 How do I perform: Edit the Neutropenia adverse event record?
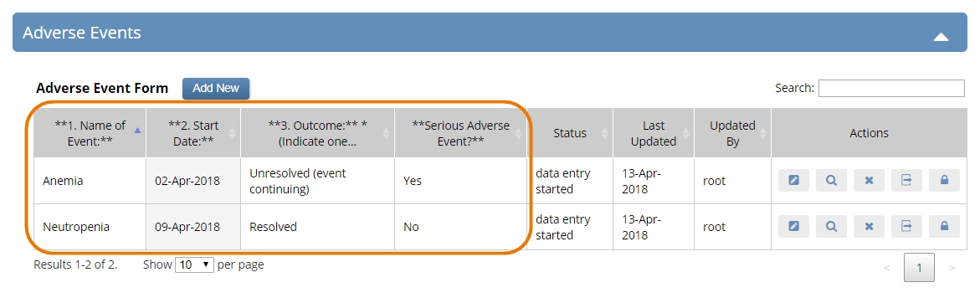[x=793, y=227]
